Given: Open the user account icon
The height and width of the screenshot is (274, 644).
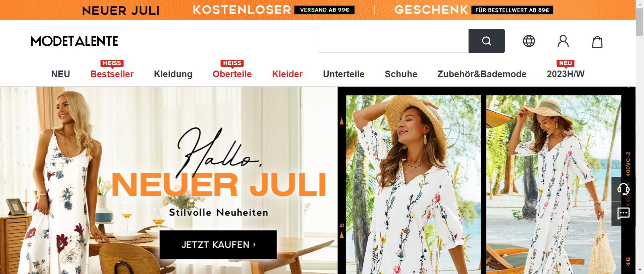Looking at the screenshot, I should [x=563, y=41].
